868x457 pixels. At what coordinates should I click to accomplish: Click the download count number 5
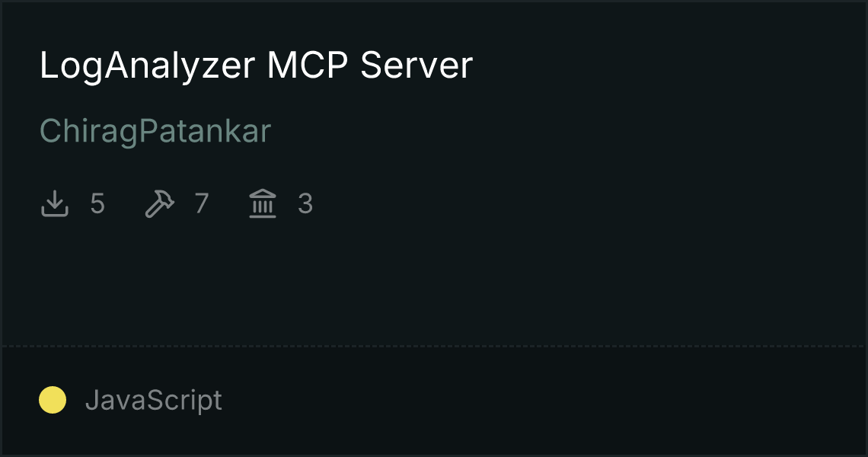(97, 204)
